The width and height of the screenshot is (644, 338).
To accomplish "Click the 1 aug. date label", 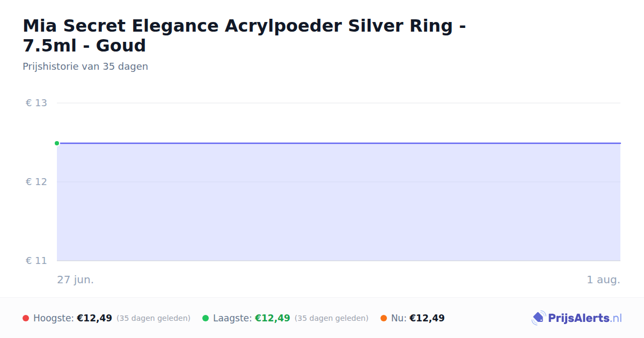I will click(603, 280).
